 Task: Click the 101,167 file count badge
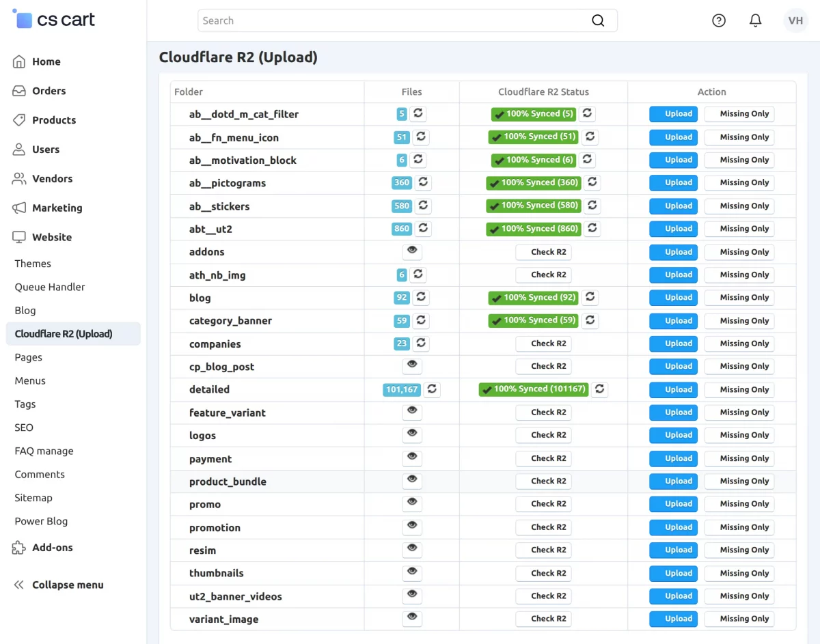(401, 389)
